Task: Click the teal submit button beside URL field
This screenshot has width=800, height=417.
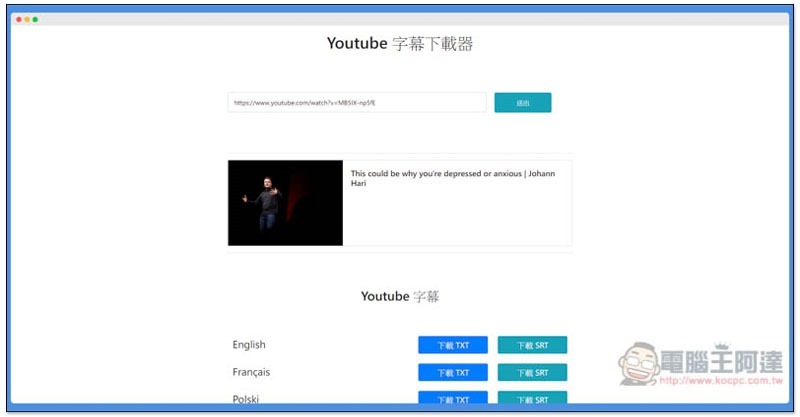Action: pyautogui.click(x=522, y=103)
